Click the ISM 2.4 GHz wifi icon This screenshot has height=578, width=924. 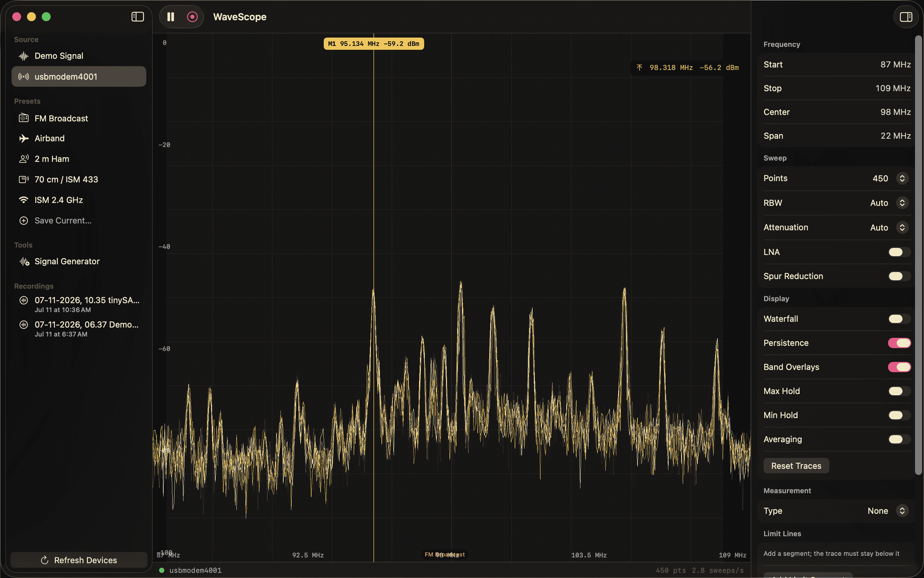24,200
